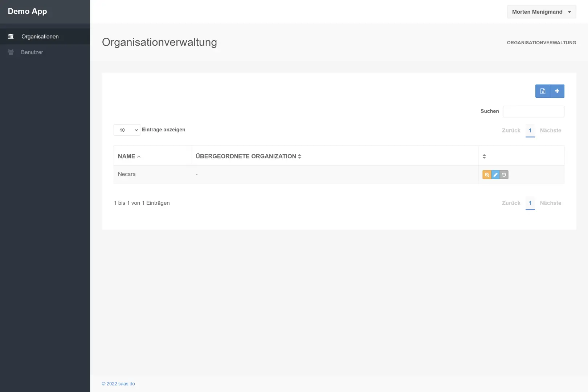Sort by Übergeordnete Organization column
588x392 pixels.
click(248, 156)
